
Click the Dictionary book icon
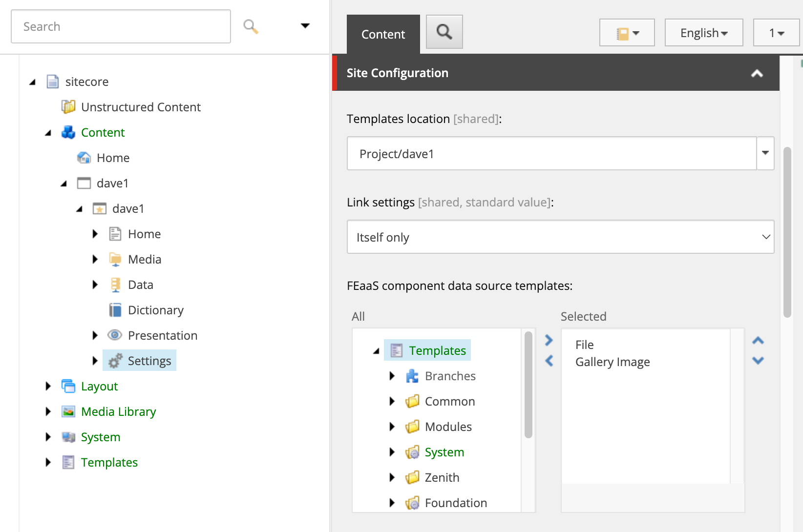(x=115, y=310)
